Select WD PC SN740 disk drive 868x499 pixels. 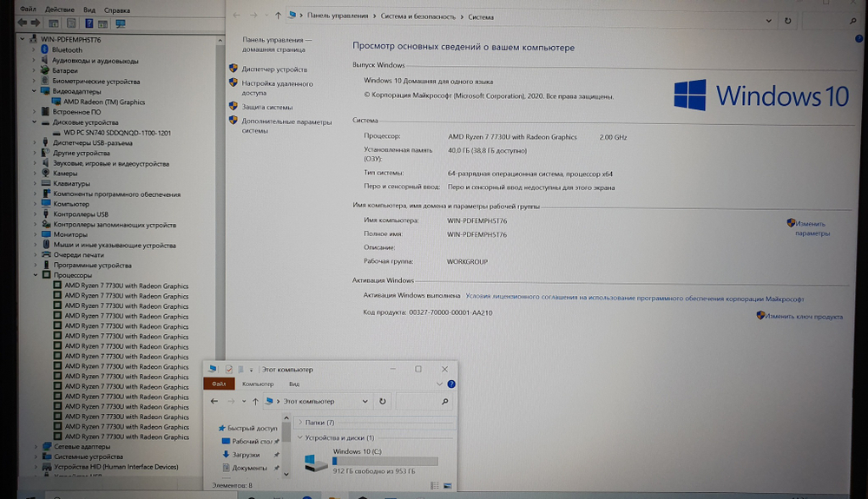click(117, 133)
